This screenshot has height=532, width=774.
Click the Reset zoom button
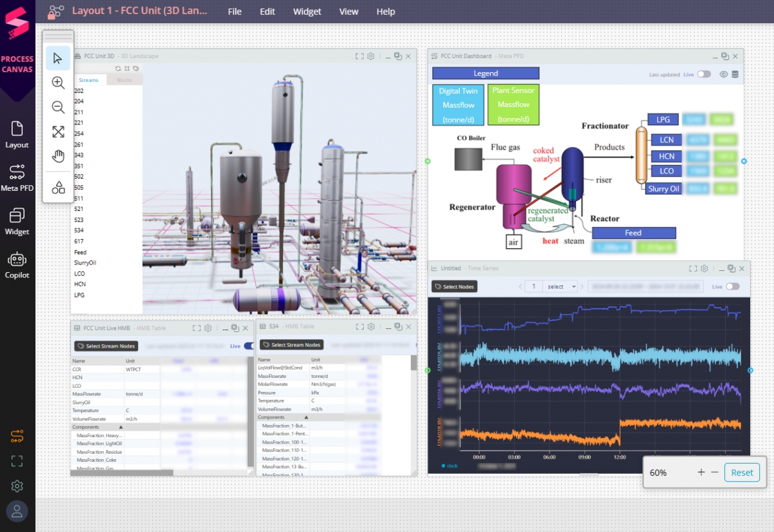(742, 473)
